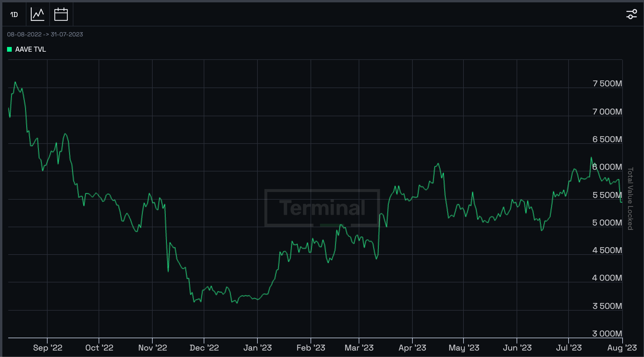
Task: Click the Nov '22 axis label
Action: [153, 348]
